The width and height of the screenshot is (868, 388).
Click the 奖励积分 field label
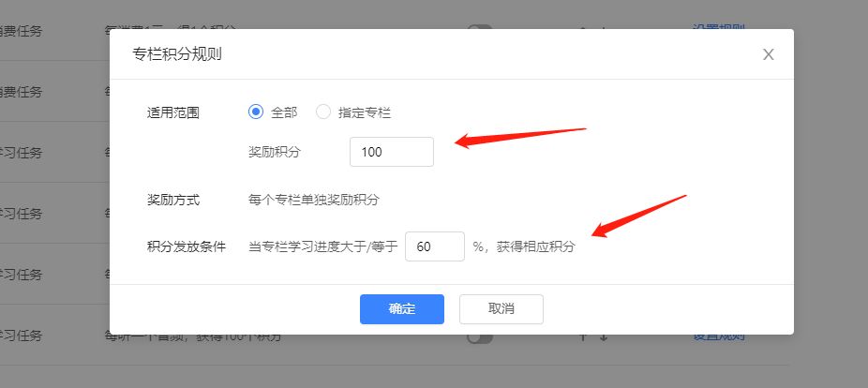pyautogui.click(x=274, y=152)
